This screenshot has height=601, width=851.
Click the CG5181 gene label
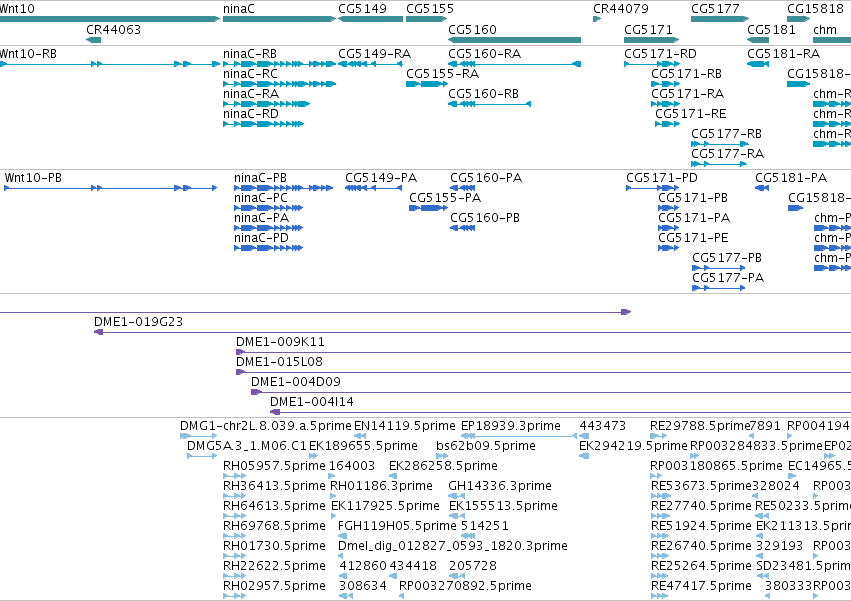click(x=771, y=30)
